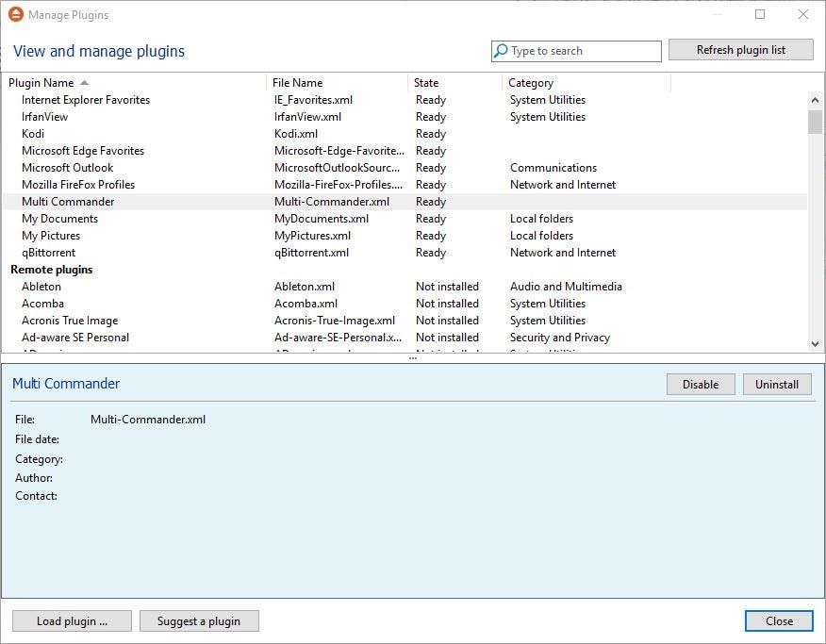
Task: Click Acronis-True-Image.xml file name cell
Action: 335,321
